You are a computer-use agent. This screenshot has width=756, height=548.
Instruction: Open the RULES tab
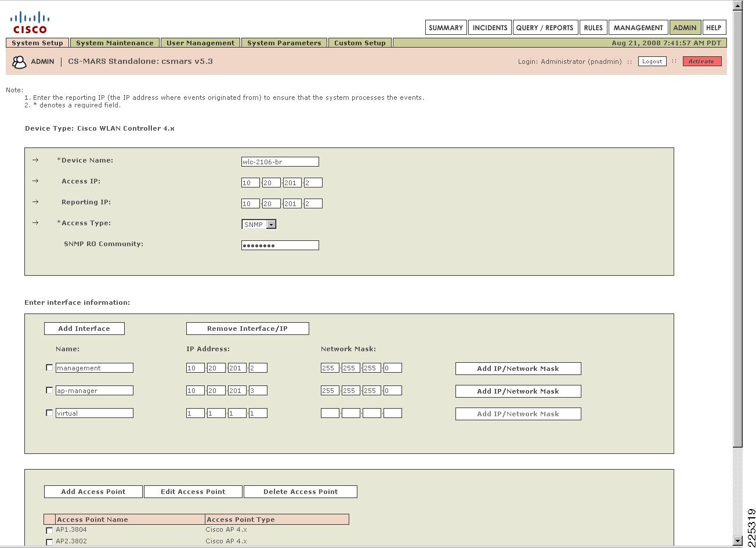coord(593,27)
